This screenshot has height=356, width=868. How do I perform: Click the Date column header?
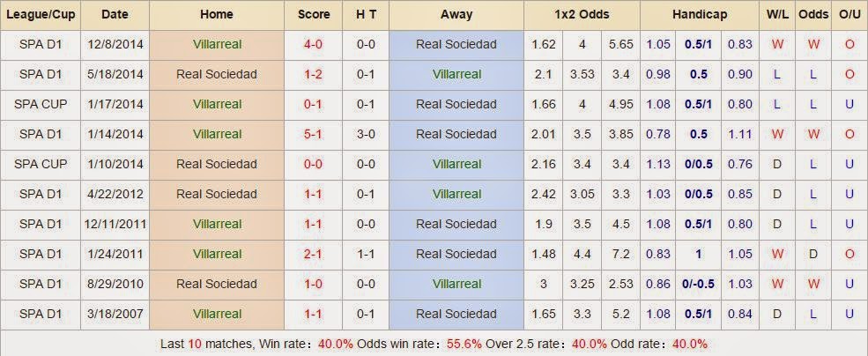pyautogui.click(x=115, y=15)
